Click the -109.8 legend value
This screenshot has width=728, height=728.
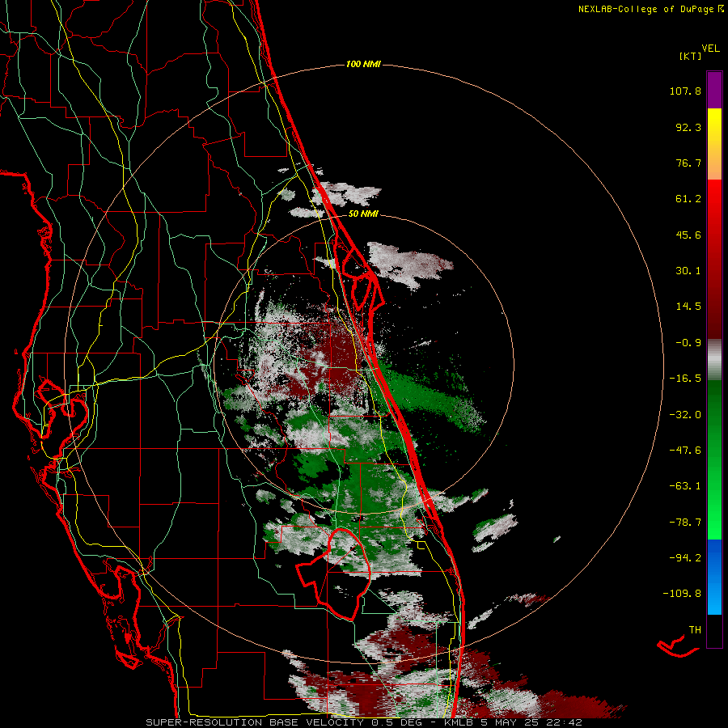click(x=683, y=594)
